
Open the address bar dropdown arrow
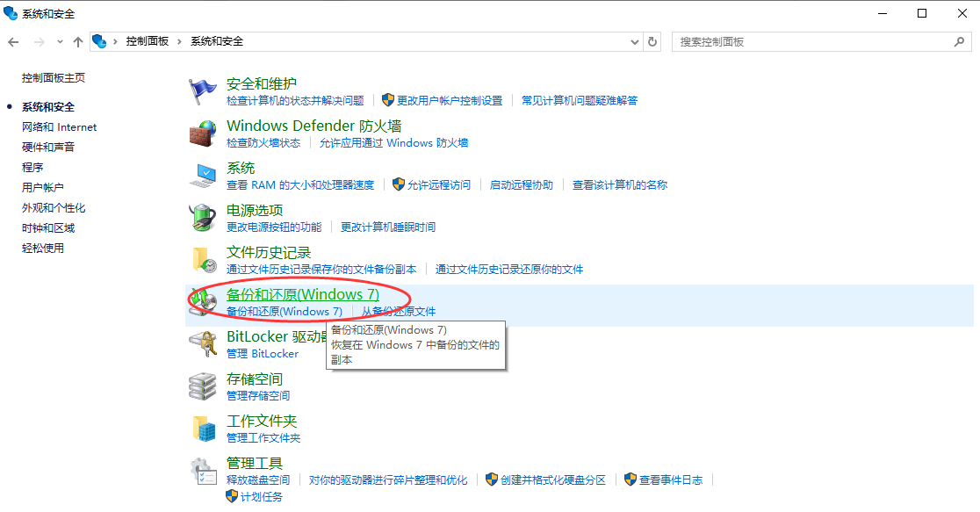634,41
